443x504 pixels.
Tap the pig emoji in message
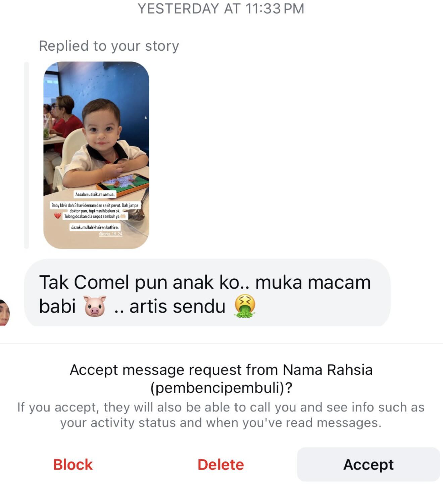(95, 306)
